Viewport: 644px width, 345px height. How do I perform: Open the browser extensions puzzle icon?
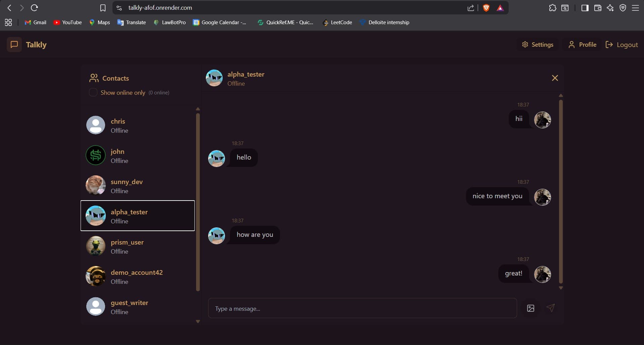(x=552, y=8)
